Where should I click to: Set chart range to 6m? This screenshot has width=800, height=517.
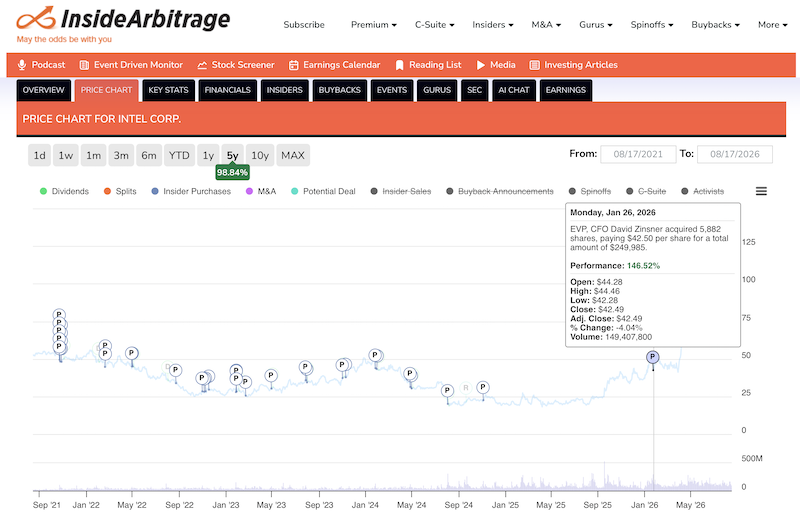click(149, 155)
